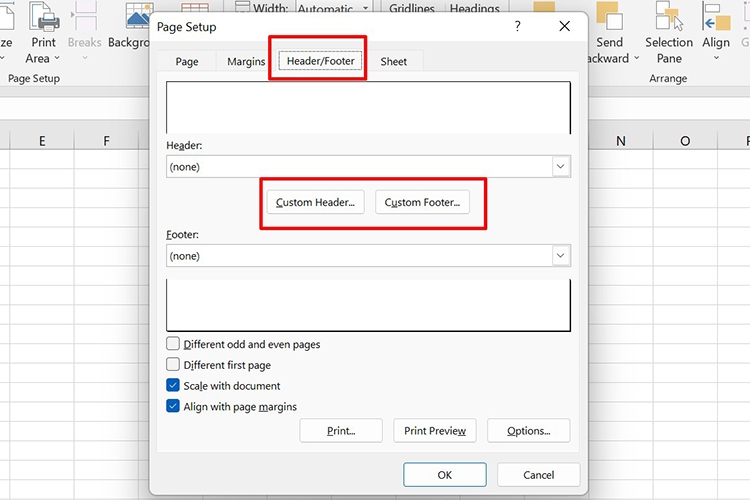Uncheck Scale with document
The width and height of the screenshot is (750, 500).
[x=173, y=386]
